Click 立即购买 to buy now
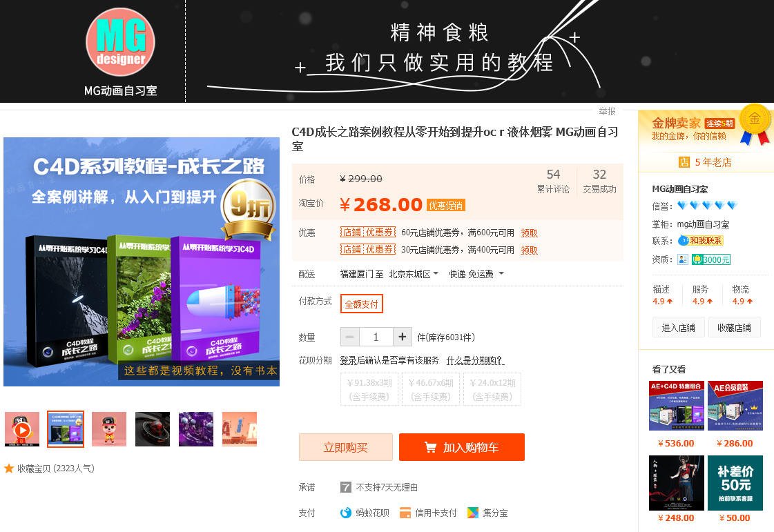774x532 pixels. click(x=345, y=447)
